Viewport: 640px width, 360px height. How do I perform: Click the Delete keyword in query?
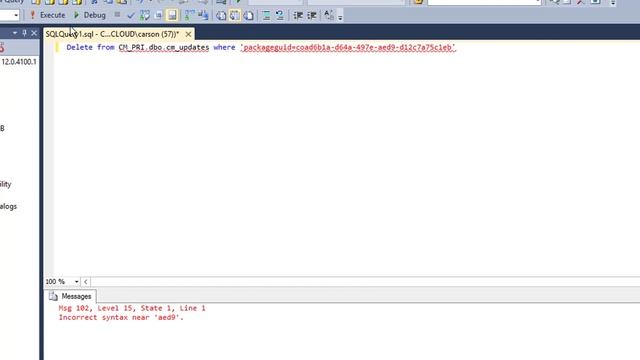tap(79, 47)
